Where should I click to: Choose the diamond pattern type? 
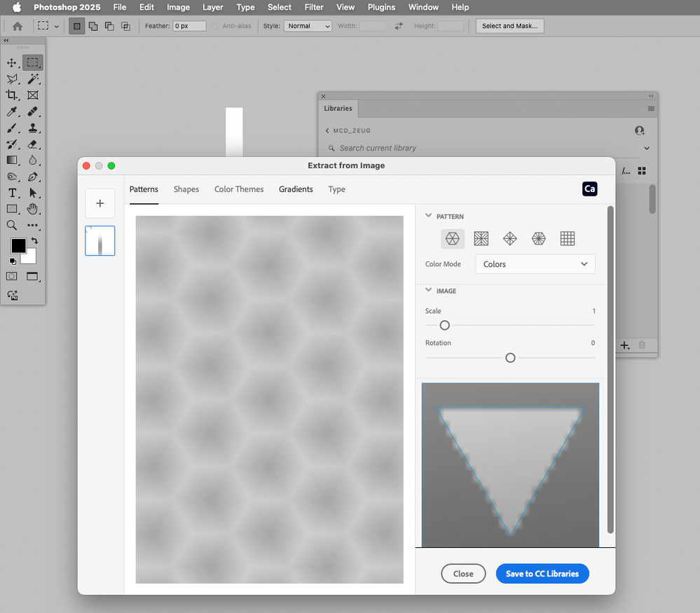[510, 238]
